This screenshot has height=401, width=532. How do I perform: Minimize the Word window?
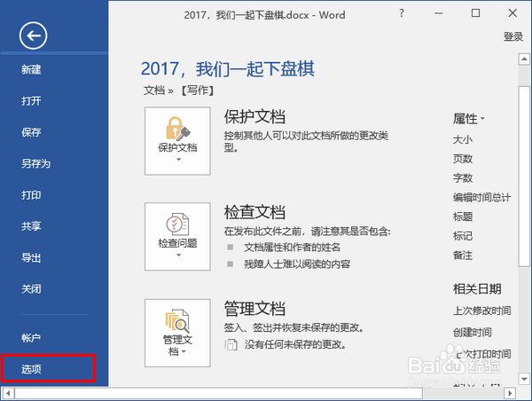point(439,13)
